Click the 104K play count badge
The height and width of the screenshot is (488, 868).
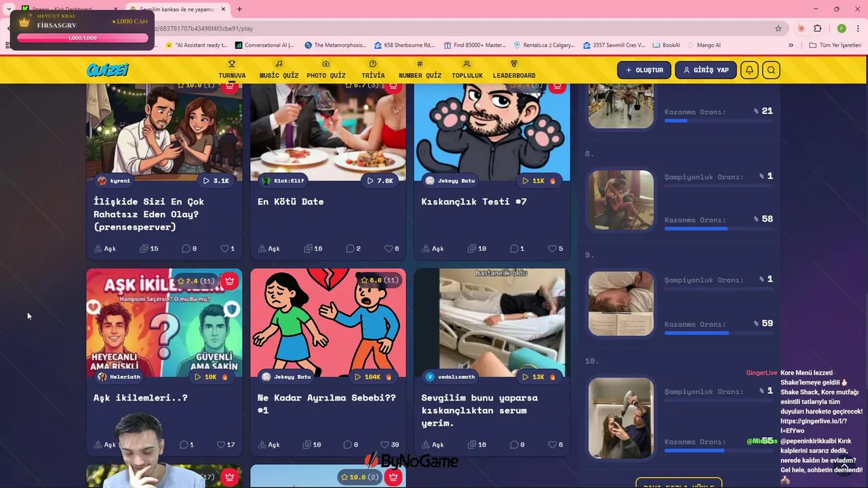[373, 377]
